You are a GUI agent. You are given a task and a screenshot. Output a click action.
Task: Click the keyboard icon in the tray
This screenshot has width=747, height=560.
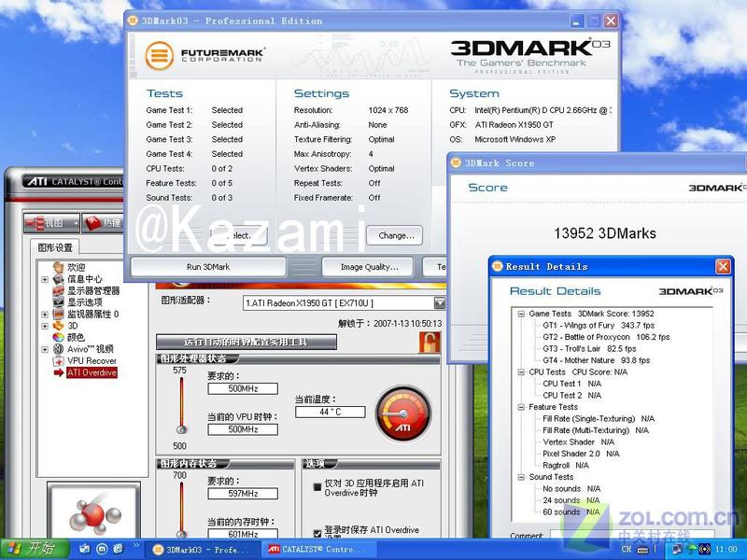pyautogui.click(x=642, y=550)
